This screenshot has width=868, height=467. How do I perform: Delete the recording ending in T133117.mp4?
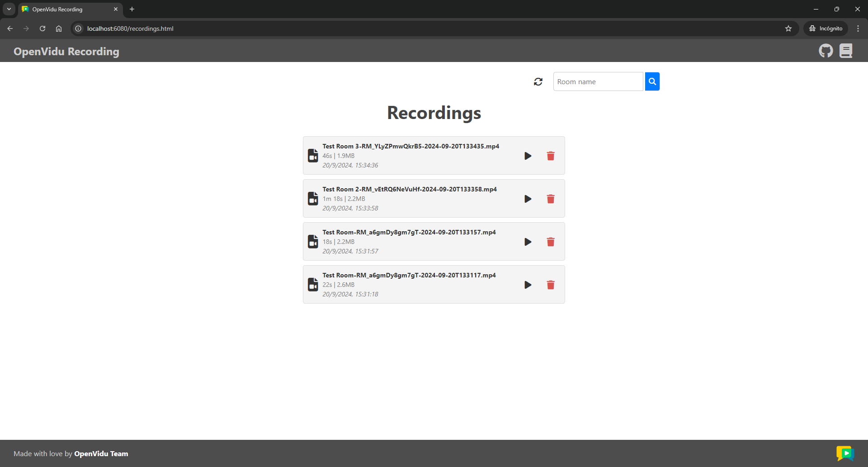(x=550, y=285)
